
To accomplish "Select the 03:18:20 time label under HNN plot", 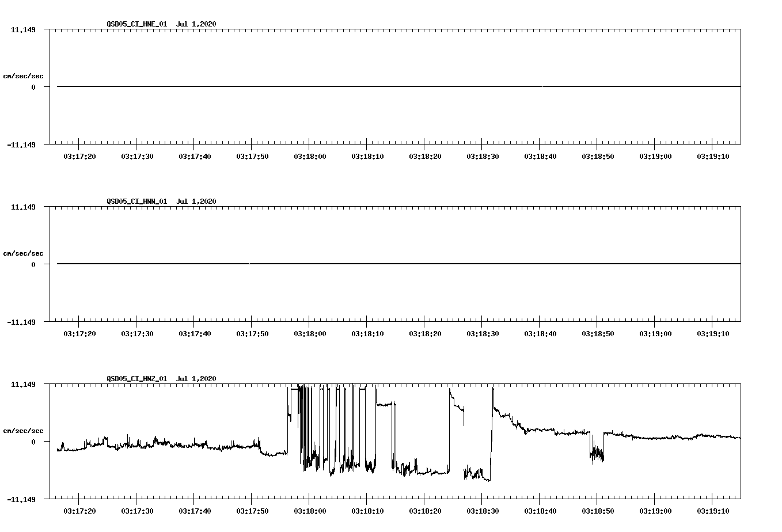I will (425, 334).
